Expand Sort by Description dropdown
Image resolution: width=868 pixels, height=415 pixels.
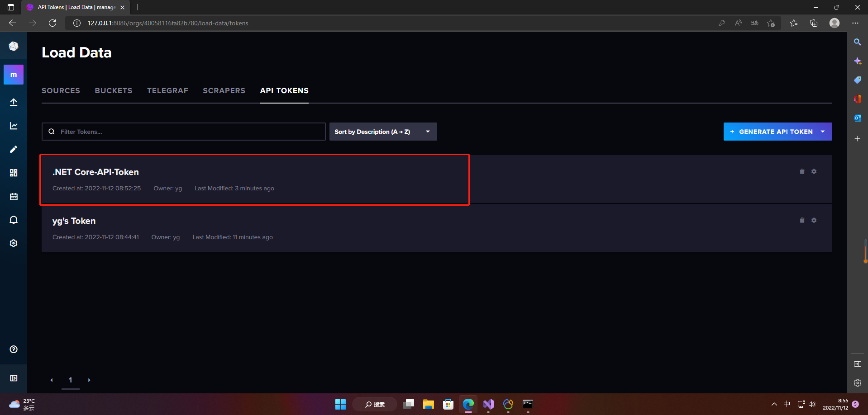click(383, 132)
